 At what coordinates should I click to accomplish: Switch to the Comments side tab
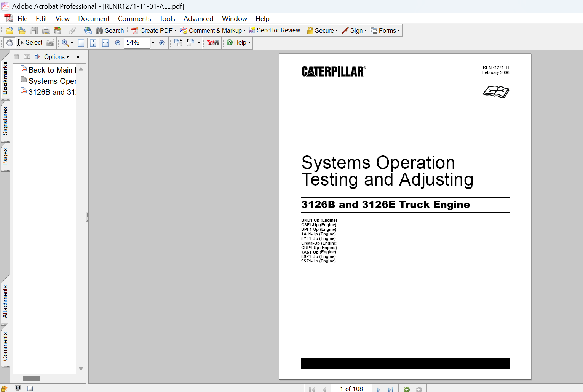click(x=5, y=346)
